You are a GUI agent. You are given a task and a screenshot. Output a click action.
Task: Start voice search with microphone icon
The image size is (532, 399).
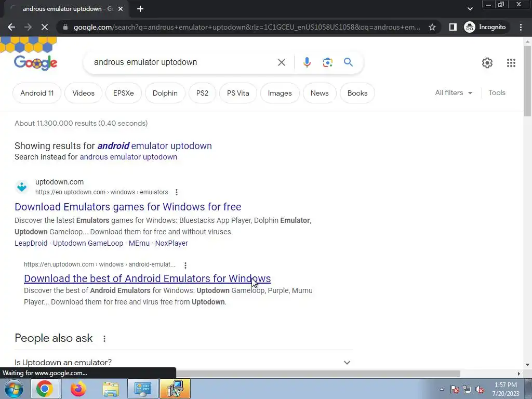307,62
